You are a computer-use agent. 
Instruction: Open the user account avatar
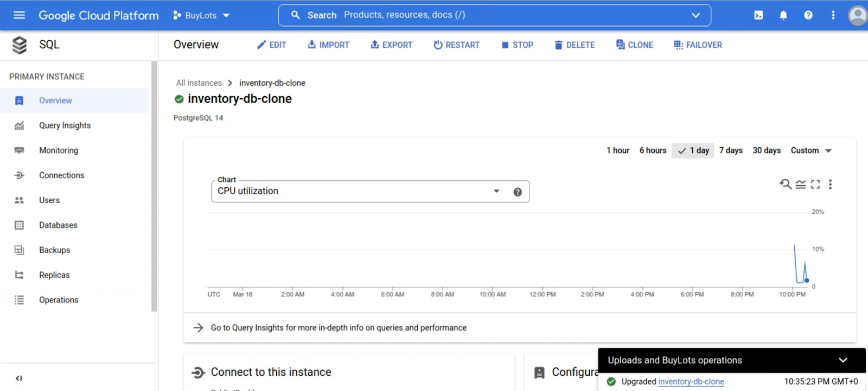coord(858,15)
